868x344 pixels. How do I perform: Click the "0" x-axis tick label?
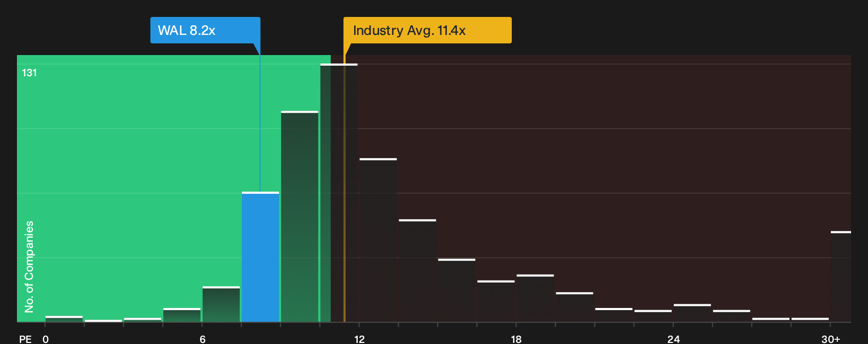point(46,339)
